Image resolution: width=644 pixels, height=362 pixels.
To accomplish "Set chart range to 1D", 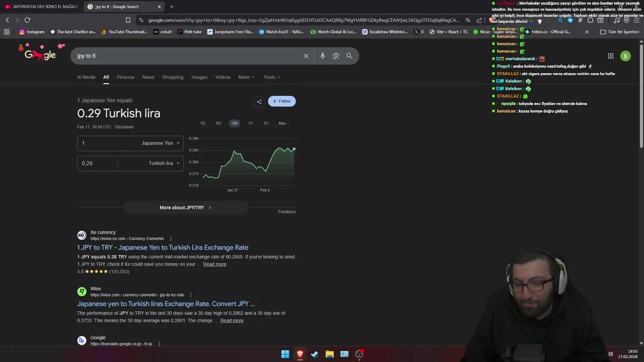I will coord(203,123).
